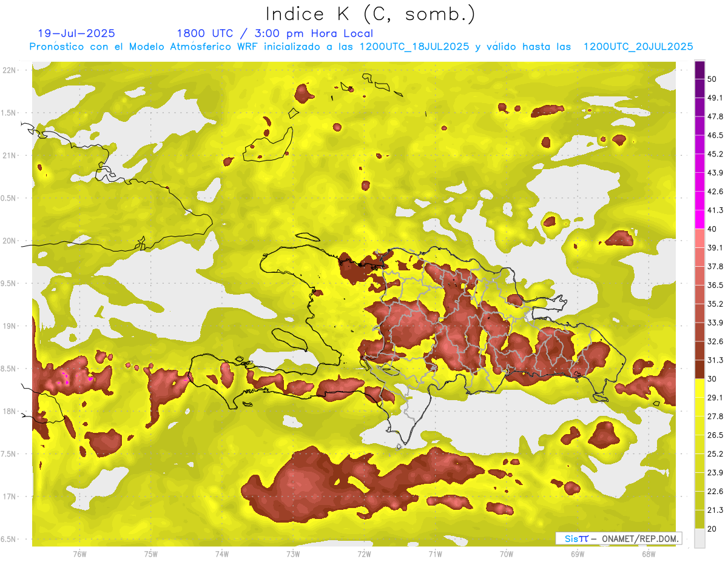The width and height of the screenshot is (728, 562).
Task: Click the cut-off latitude label "6.5N"
Action: click(x=9, y=540)
